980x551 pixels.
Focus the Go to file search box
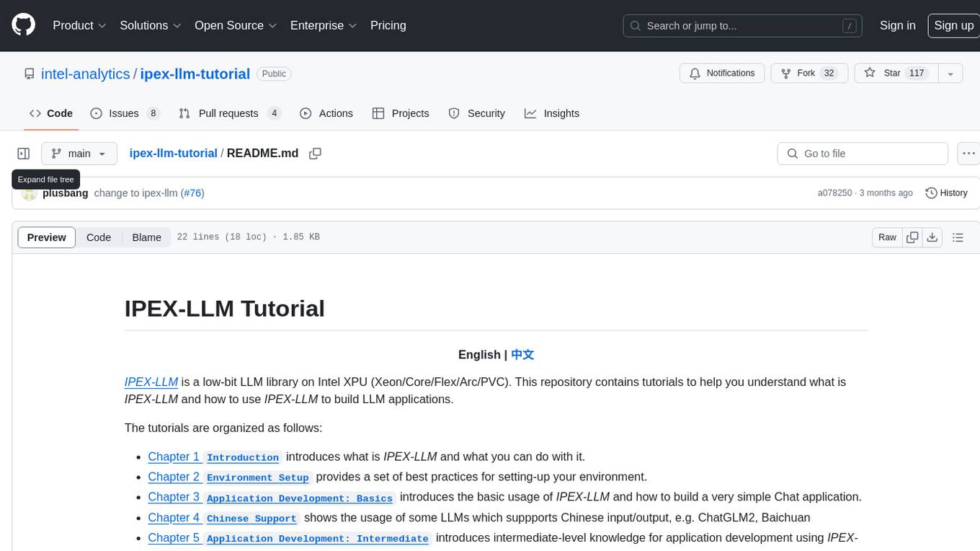pyautogui.click(x=863, y=154)
